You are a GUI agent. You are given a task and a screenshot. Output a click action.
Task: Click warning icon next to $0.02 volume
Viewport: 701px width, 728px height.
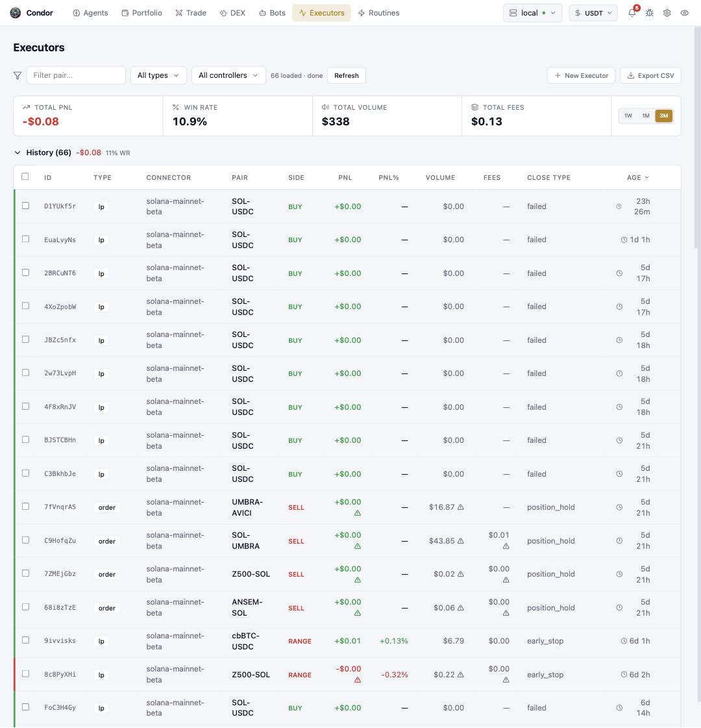point(461,574)
